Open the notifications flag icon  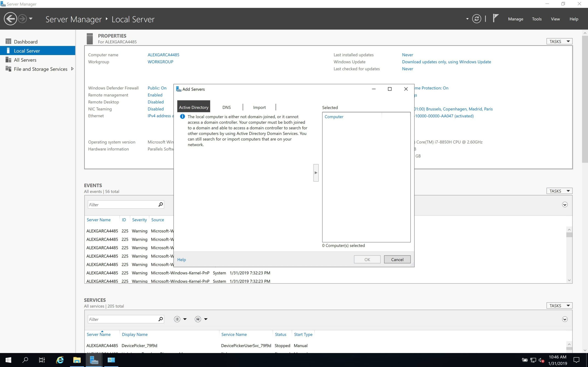coord(495,18)
